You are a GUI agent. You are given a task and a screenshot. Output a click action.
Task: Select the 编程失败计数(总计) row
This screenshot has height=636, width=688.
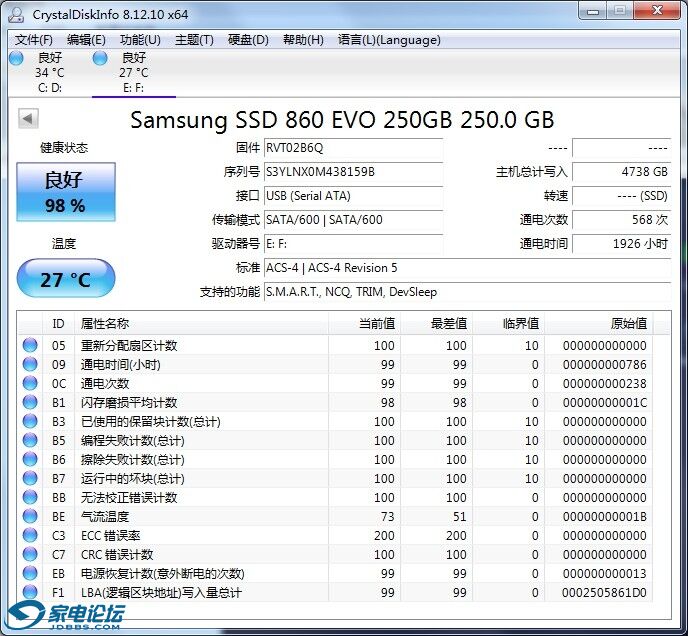pyautogui.click(x=335, y=440)
